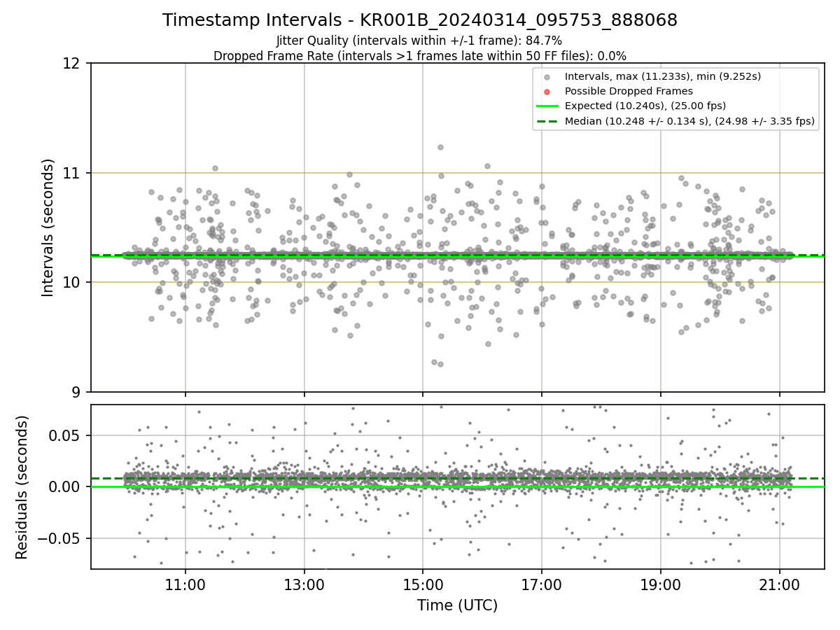Click the highest interval point above 11.2 seconds
The height and width of the screenshot is (630, 840).
[x=440, y=147]
